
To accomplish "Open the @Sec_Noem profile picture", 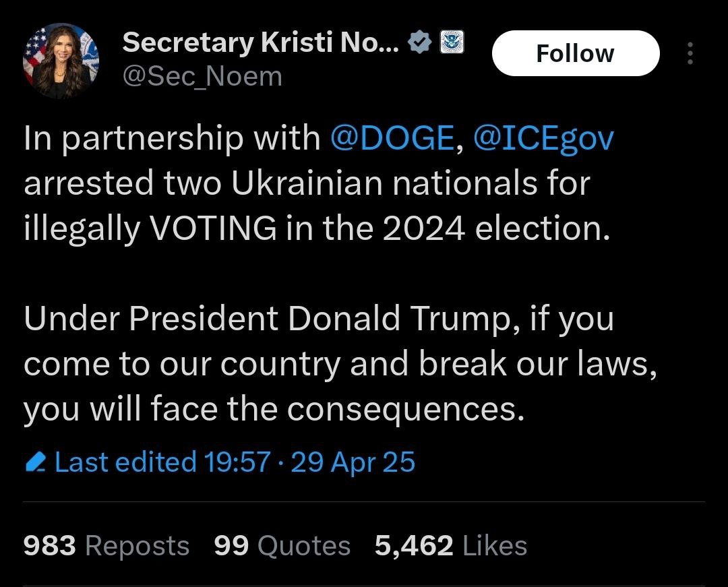I will (x=61, y=61).
